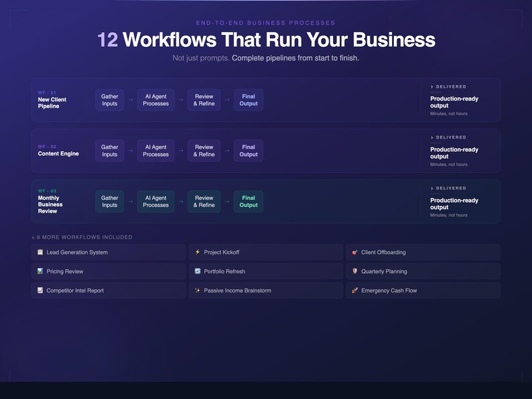Click 'Complete pipelines from start to finish' subtitle
Screen dimensions: 532x399
coord(295,58)
